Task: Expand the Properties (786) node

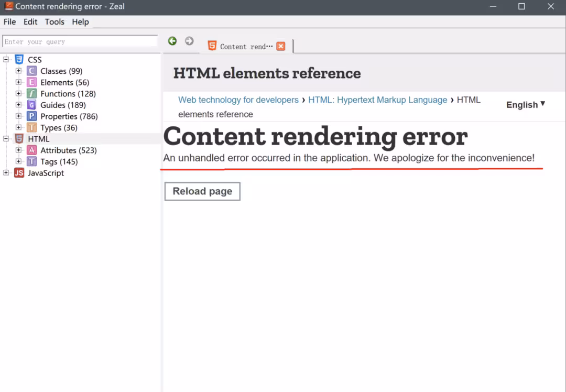Action: click(x=18, y=116)
